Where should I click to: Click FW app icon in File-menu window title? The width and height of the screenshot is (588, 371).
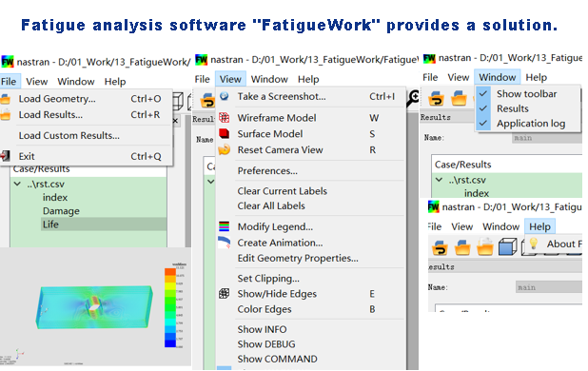pos(8,61)
